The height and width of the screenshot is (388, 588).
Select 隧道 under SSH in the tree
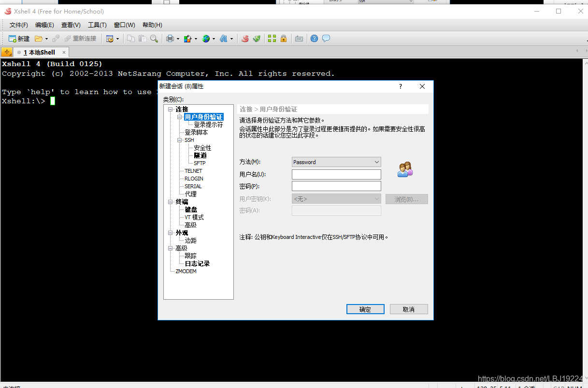coord(200,155)
